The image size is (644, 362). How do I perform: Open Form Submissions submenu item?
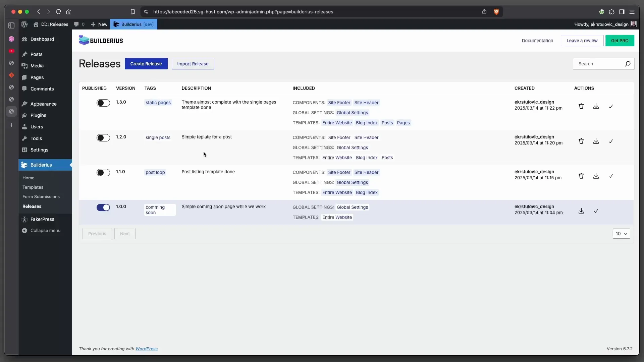coord(41,197)
